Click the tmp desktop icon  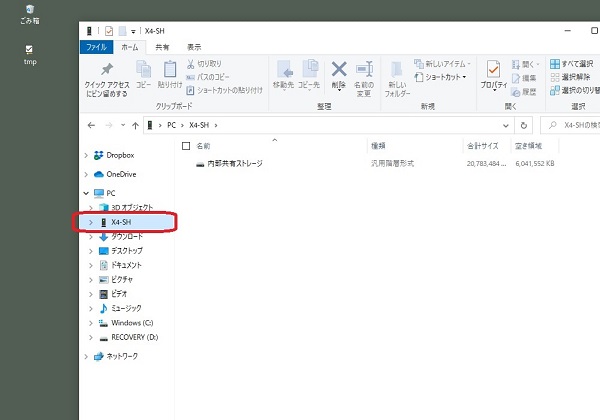click(x=30, y=55)
